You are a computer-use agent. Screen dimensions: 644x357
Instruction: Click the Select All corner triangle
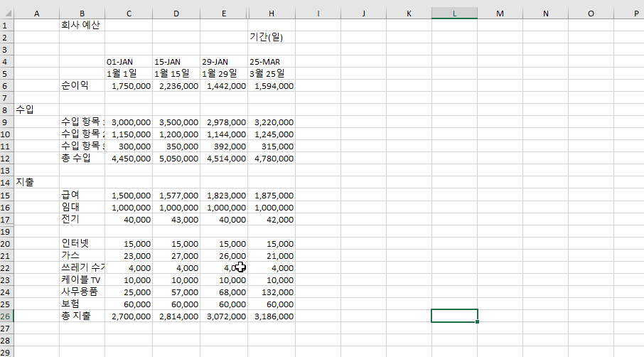click(7, 13)
